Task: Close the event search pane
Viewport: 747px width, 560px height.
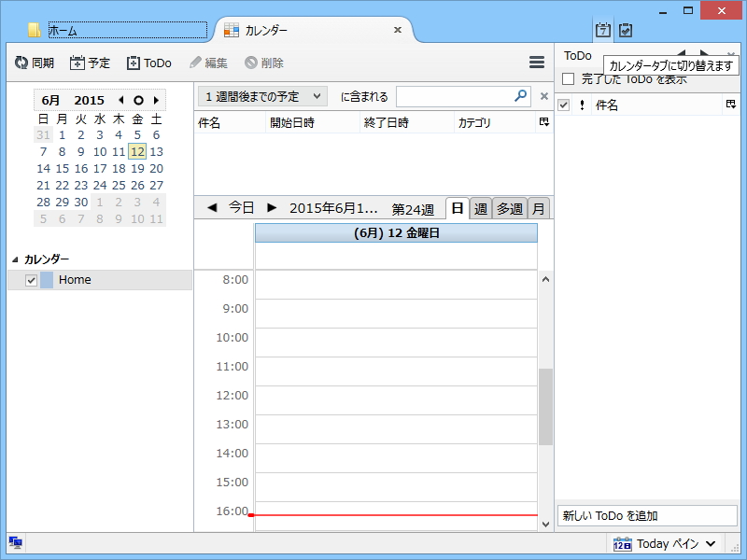Action: 544,96
